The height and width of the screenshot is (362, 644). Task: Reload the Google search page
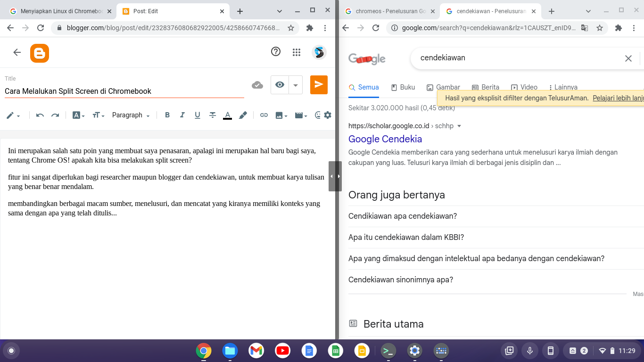tap(376, 28)
